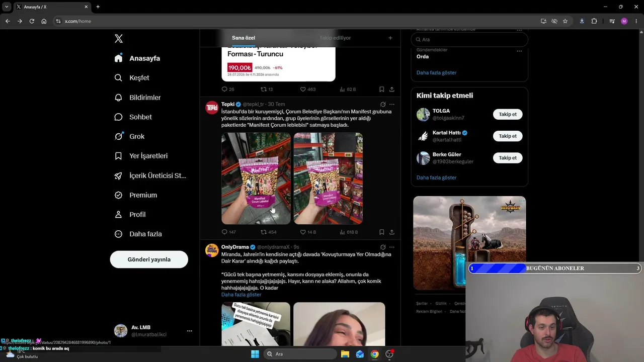Expand OnlyDrama post with Daha fazla göster

coord(242,295)
